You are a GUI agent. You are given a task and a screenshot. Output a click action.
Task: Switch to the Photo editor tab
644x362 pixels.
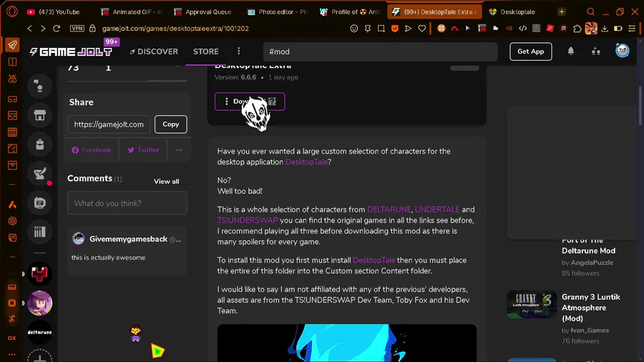pos(278,12)
